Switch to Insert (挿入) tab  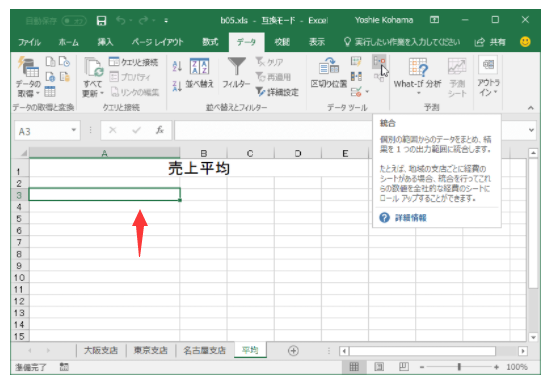[x=105, y=42]
